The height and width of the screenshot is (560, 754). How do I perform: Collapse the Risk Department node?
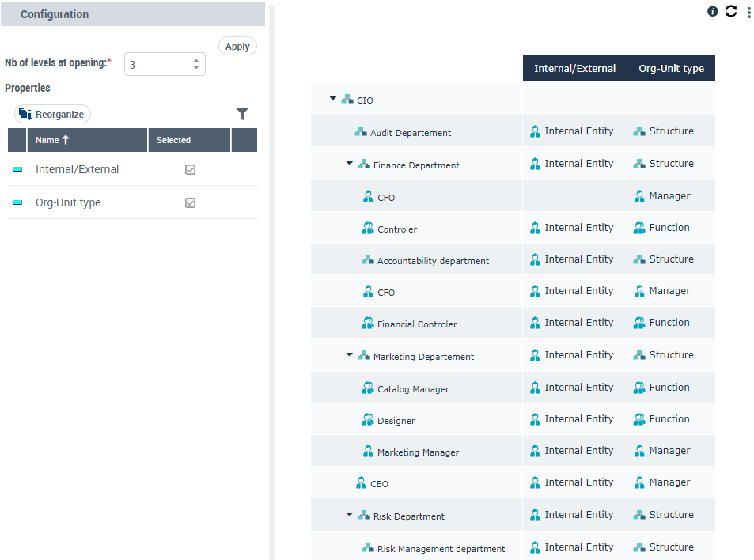[x=349, y=515]
